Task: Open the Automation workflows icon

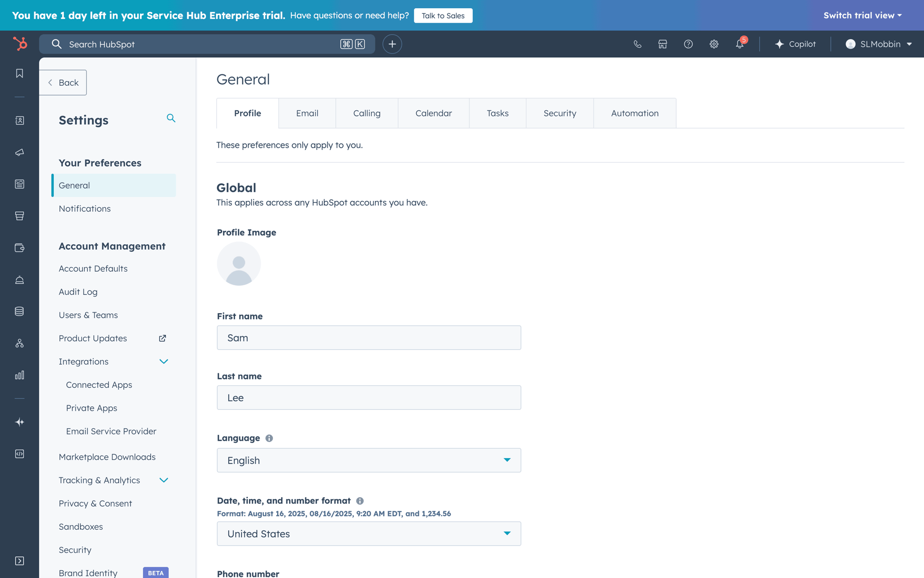Action: tap(19, 343)
